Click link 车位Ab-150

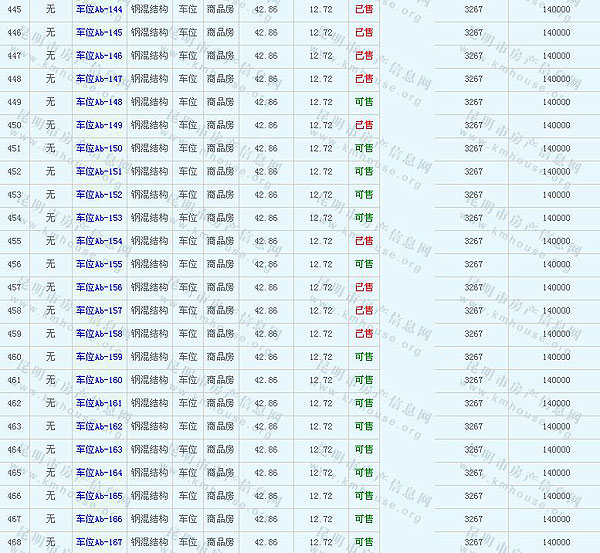pyautogui.click(x=99, y=148)
